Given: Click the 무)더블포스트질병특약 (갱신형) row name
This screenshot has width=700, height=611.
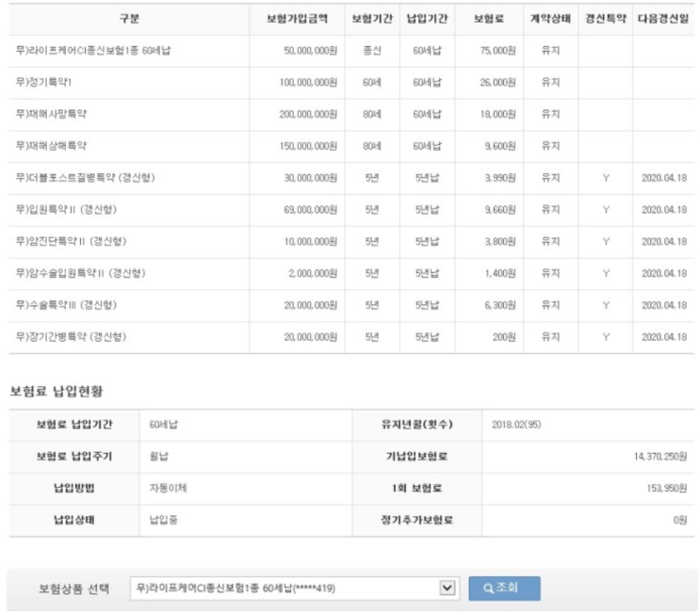Looking at the screenshot, I should click(86, 178).
